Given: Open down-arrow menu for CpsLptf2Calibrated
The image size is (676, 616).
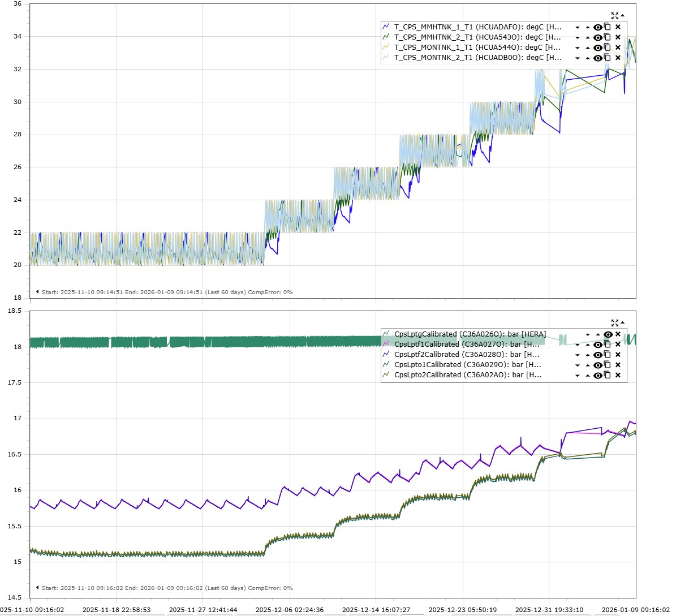Looking at the screenshot, I should pos(577,355).
